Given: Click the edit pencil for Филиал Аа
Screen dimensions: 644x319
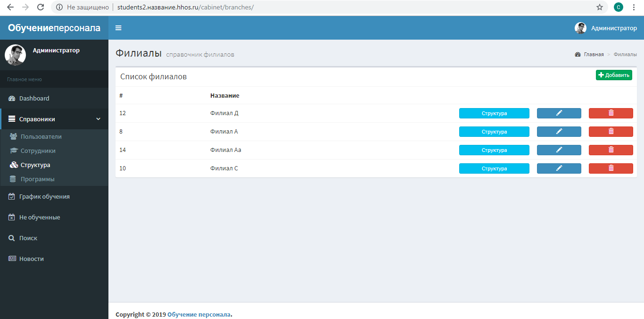Looking at the screenshot, I should tap(559, 150).
